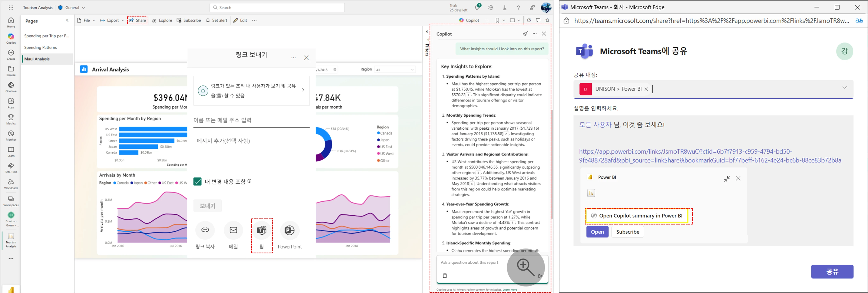Click the 링크 복사 copy link icon
The width and height of the screenshot is (868, 293).
(x=205, y=230)
